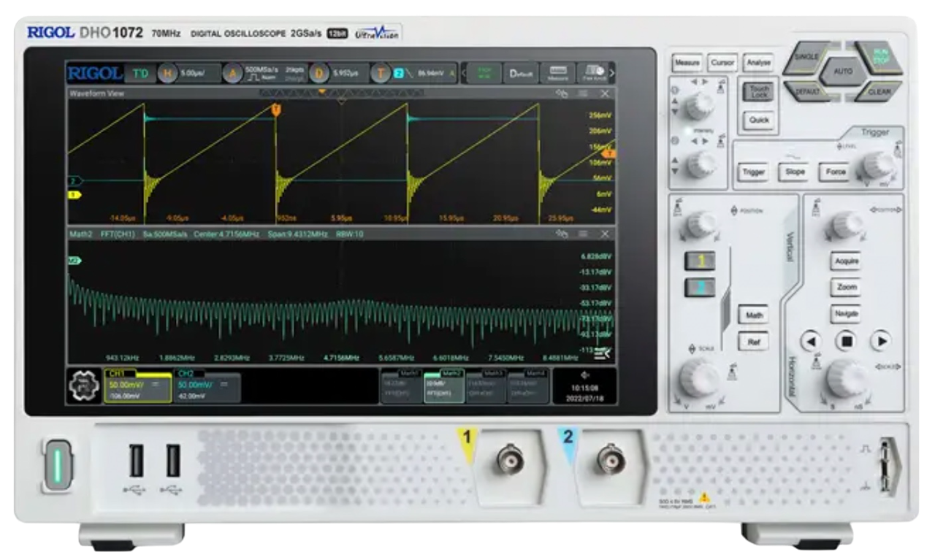Screen dimensions: 935x560
Task: Open horizontal timebase setting 5.00µs
Action: tap(188, 73)
